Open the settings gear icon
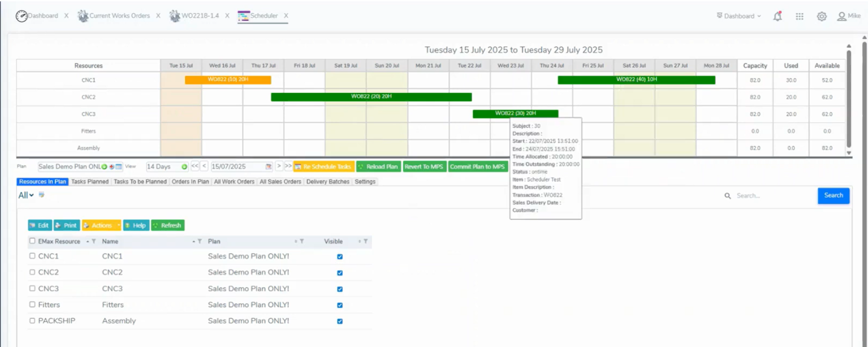The width and height of the screenshot is (868, 347). [x=822, y=16]
